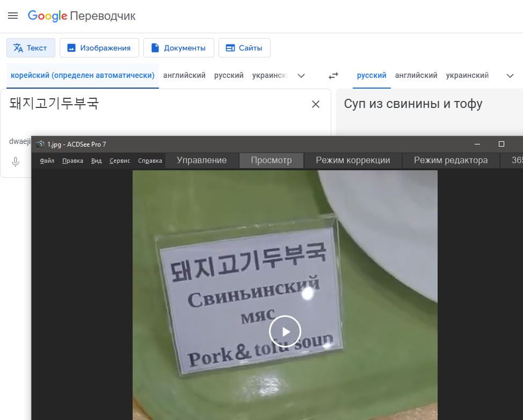
Task: Switch to Документы translation mode
Action: click(179, 48)
